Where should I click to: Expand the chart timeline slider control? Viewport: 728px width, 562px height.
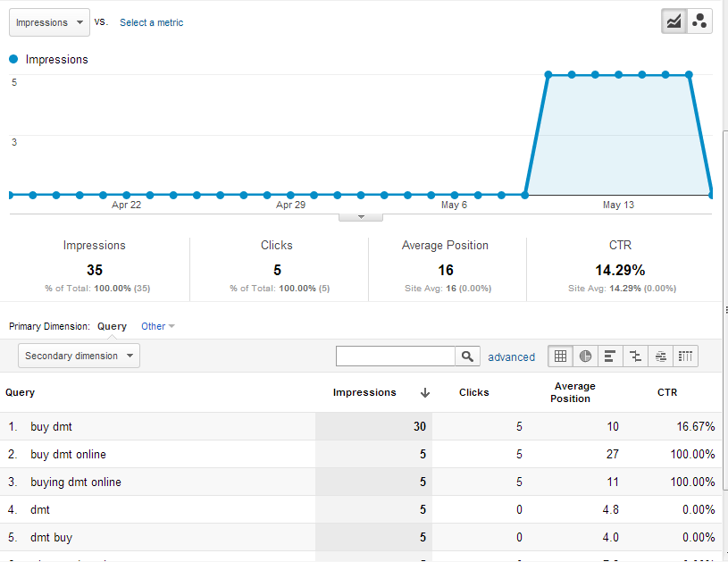(360, 215)
